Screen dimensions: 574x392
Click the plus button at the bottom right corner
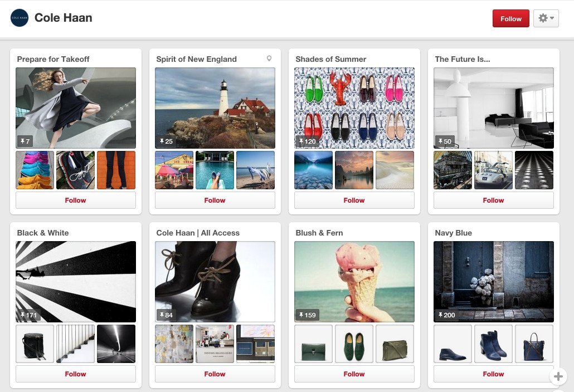point(558,376)
